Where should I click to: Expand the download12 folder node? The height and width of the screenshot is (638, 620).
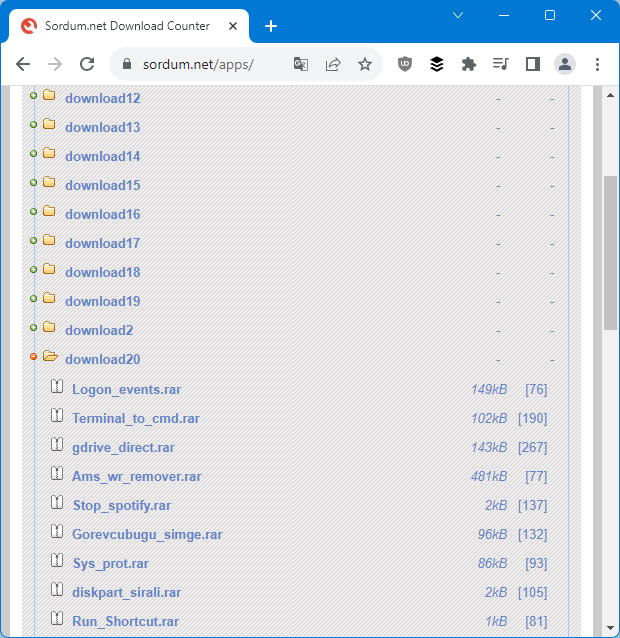pyautogui.click(x=33, y=95)
